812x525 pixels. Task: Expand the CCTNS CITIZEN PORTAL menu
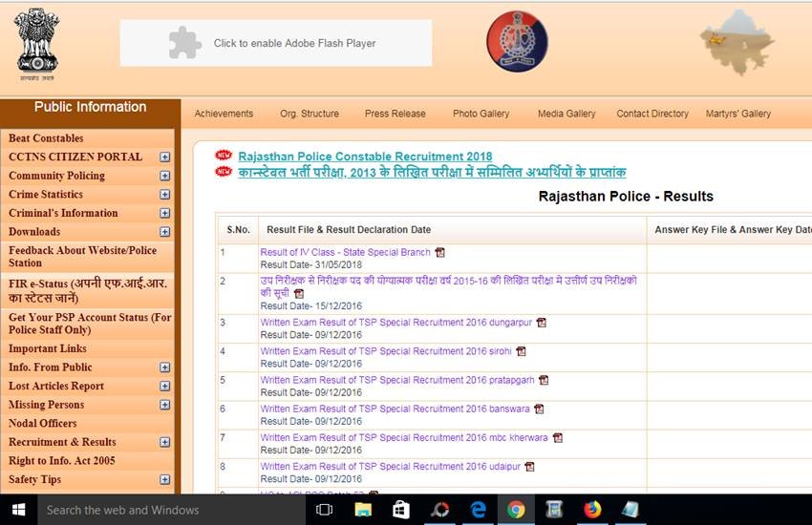(164, 157)
